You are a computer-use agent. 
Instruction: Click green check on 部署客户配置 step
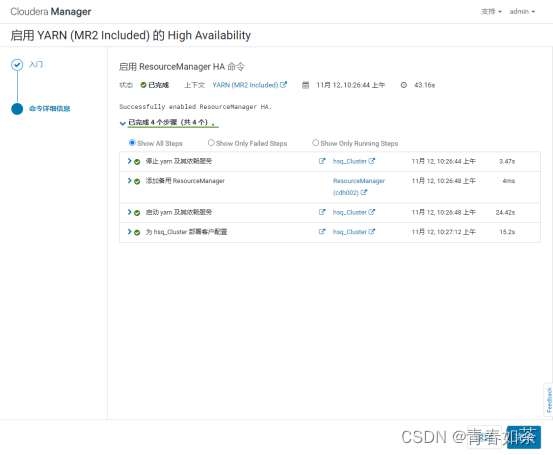[x=137, y=232]
